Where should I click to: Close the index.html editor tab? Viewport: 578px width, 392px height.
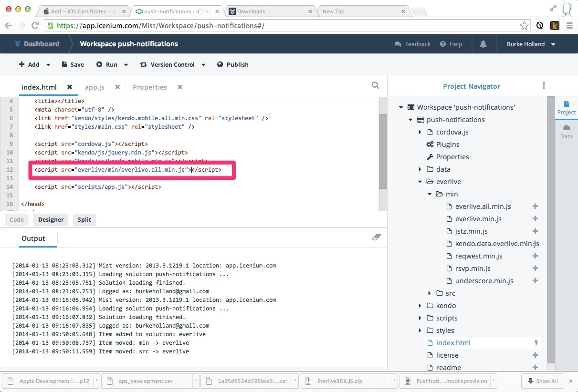(x=70, y=87)
